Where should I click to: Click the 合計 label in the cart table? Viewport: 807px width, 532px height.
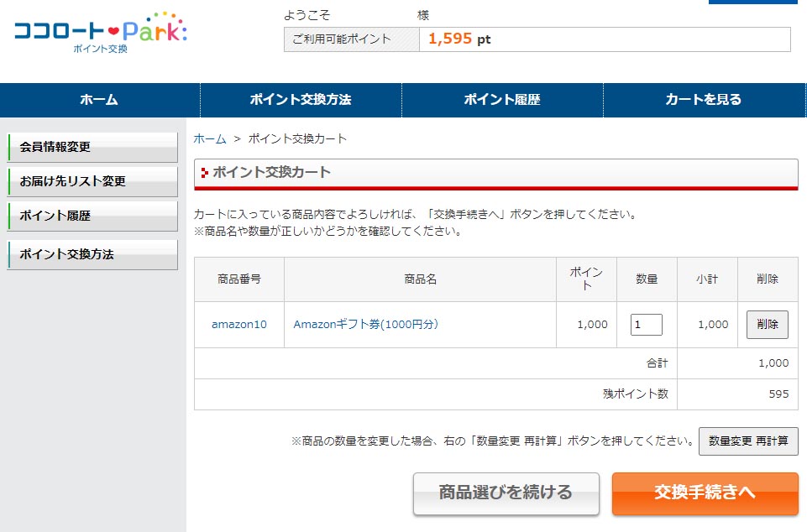[658, 363]
